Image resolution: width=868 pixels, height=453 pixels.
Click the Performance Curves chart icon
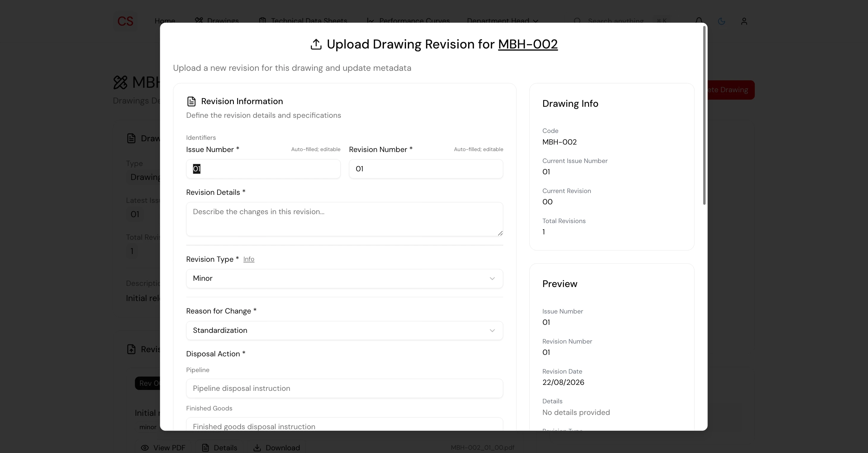(x=370, y=21)
